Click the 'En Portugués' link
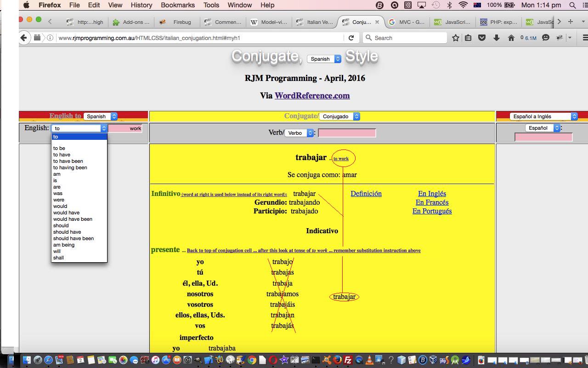Viewport: 588px width, 368px height. click(432, 211)
